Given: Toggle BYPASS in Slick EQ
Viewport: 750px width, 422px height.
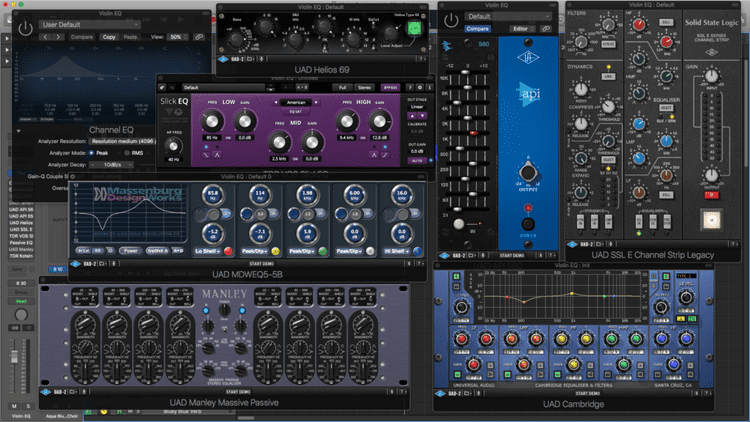Looking at the screenshot, I should click(x=390, y=88).
